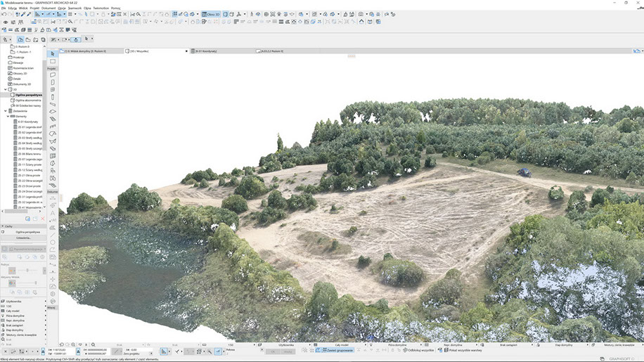Click the Ustawienia... button

click(24, 237)
